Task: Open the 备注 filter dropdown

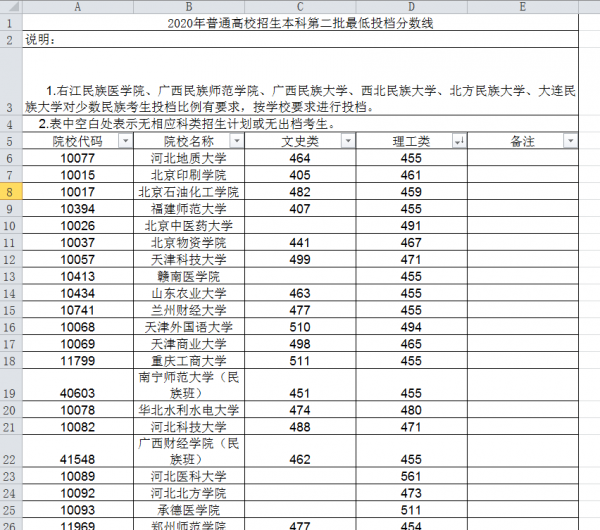Action: tap(571, 141)
